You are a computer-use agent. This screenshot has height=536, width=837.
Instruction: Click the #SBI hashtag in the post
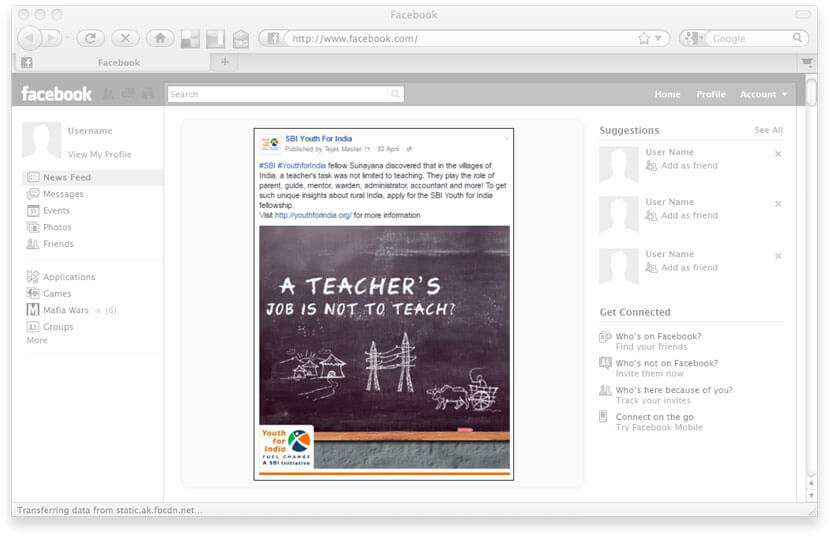(267, 165)
